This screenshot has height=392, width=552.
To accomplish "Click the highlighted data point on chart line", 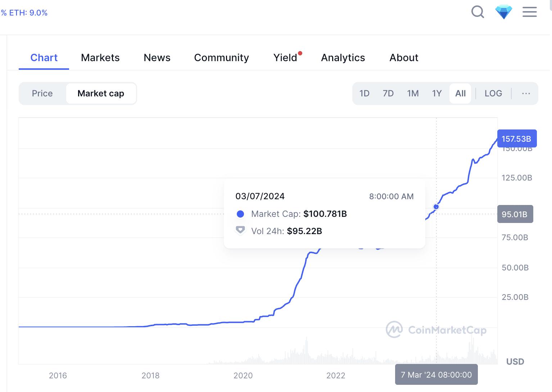I will point(436,207).
